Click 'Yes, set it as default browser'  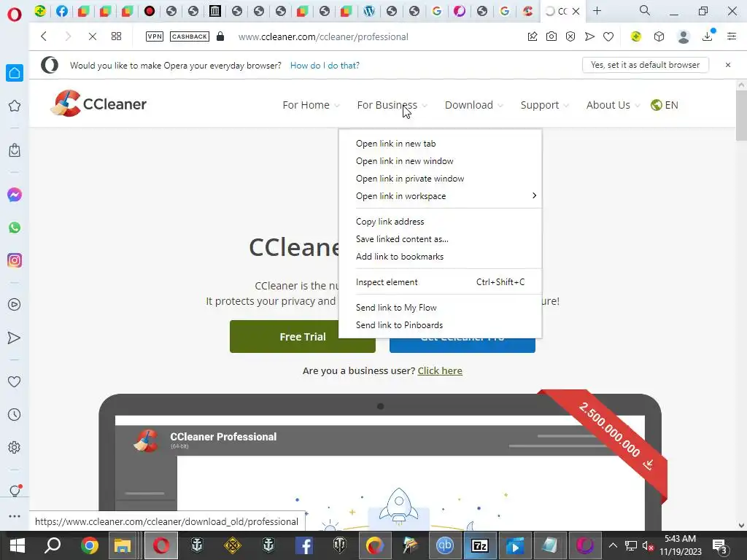(x=646, y=65)
